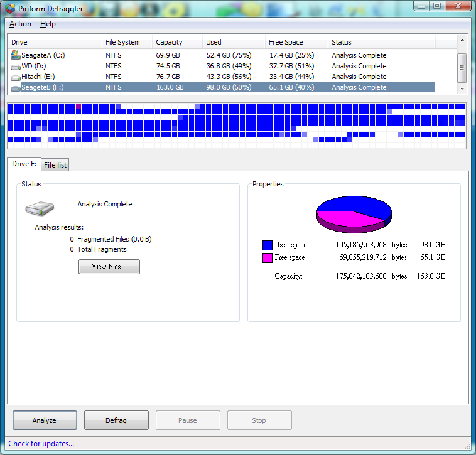Click the 175,042,183,680 bytes capacity value
Viewport: 476px width, 455px height.
(x=371, y=276)
